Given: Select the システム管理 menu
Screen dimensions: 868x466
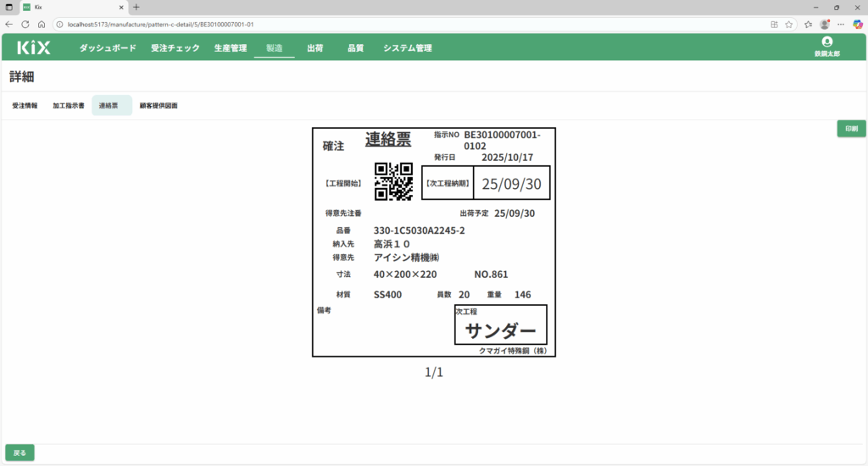Looking at the screenshot, I should click(x=407, y=48).
